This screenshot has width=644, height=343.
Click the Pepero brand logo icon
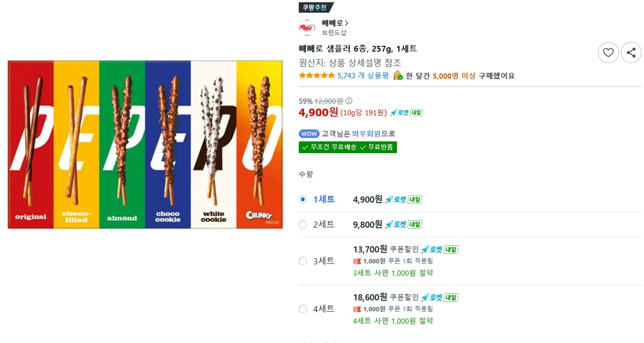(307, 27)
